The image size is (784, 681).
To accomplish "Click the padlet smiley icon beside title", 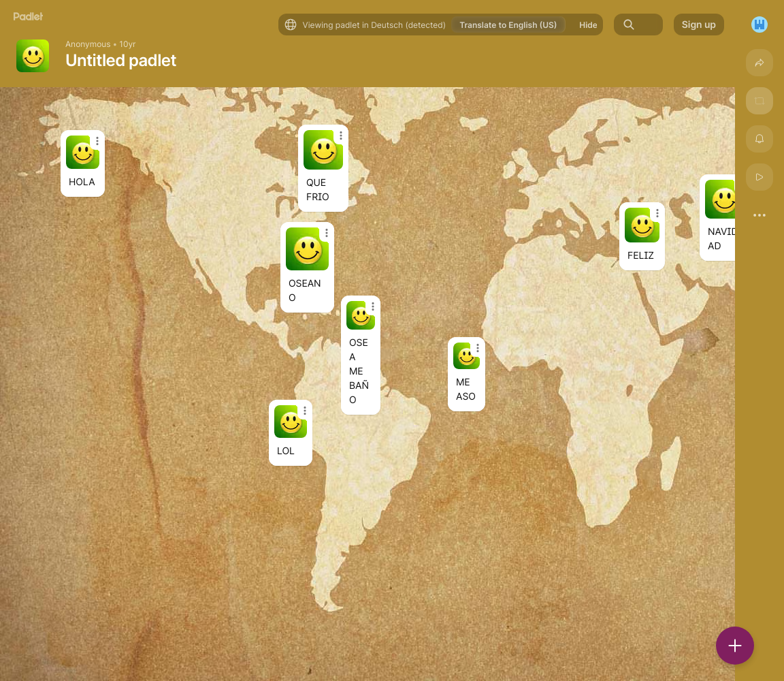I will coord(33,56).
